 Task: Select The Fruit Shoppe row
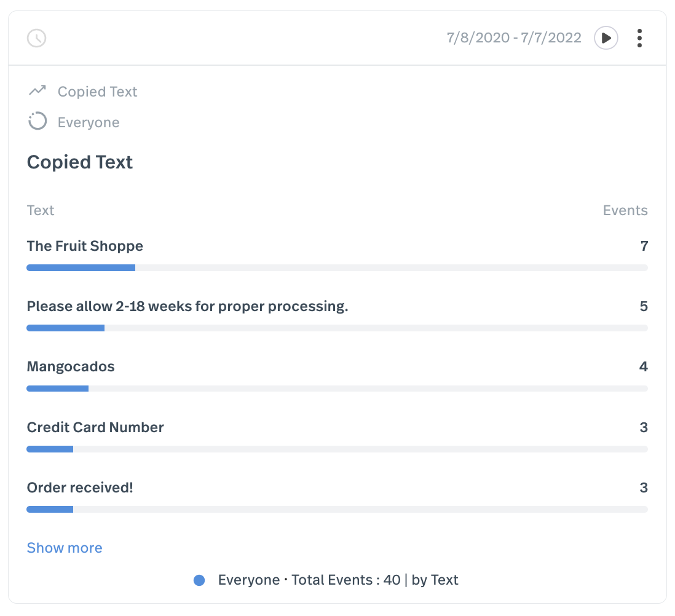(x=85, y=246)
